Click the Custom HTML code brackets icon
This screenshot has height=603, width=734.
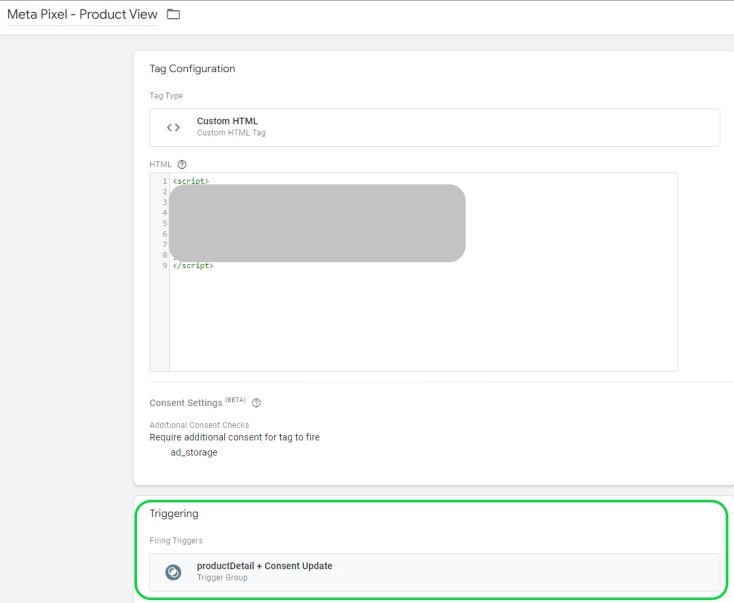pyautogui.click(x=173, y=127)
